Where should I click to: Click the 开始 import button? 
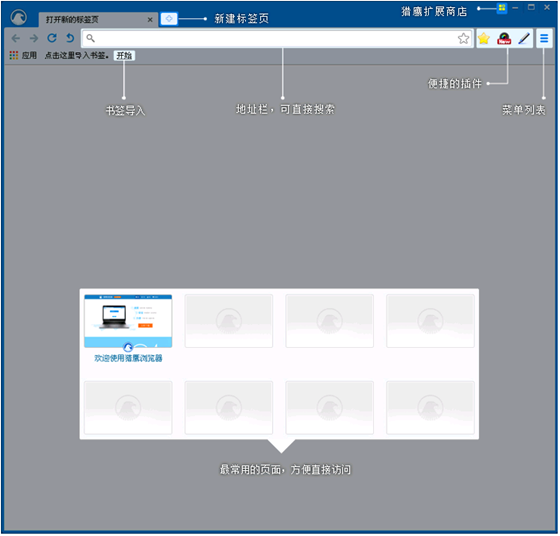click(x=124, y=56)
